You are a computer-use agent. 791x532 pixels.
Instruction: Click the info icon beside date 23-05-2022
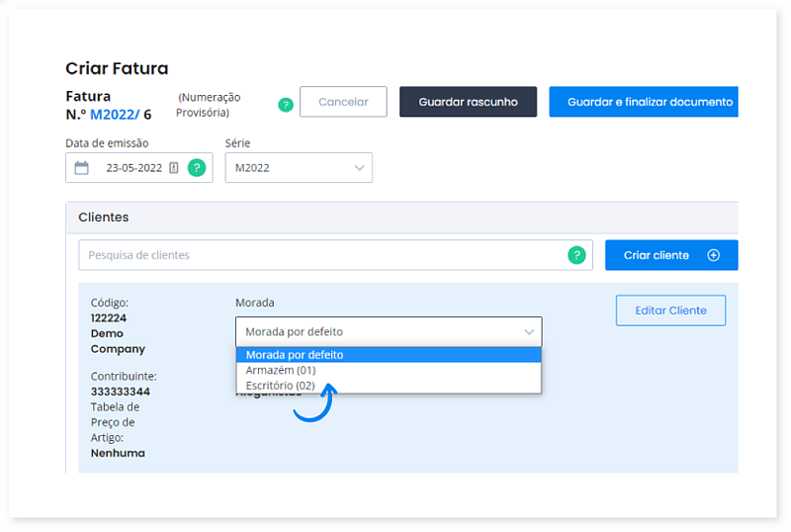(174, 168)
